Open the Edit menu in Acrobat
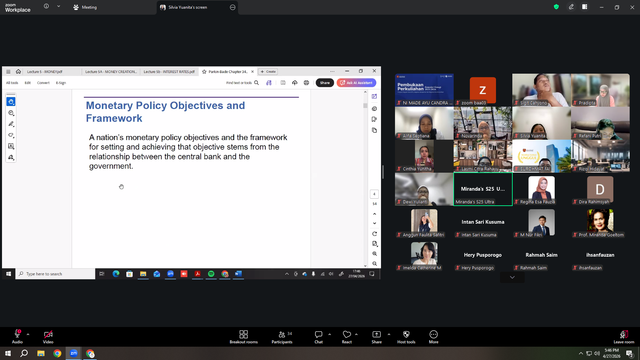This screenshot has width=640, height=360. [27, 83]
